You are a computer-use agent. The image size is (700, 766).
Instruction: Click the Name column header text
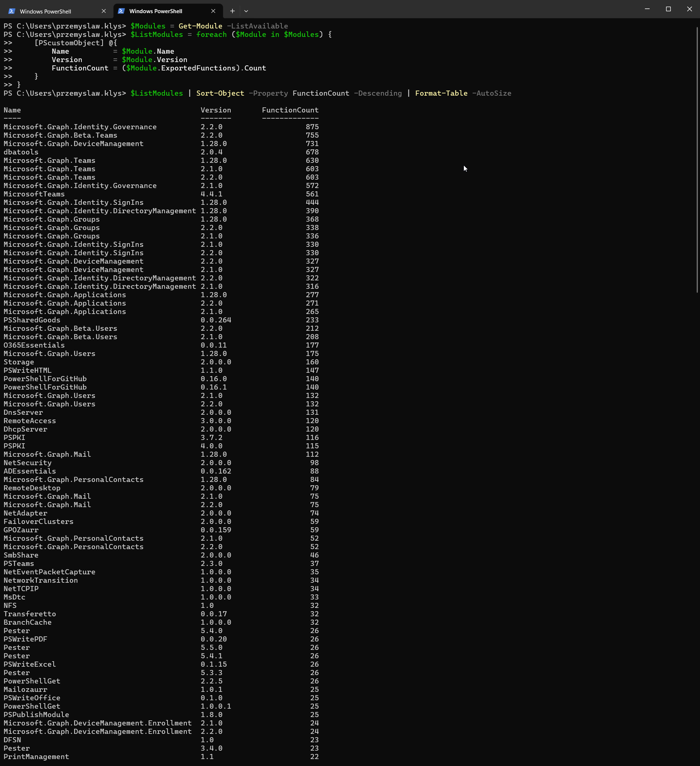tap(12, 110)
